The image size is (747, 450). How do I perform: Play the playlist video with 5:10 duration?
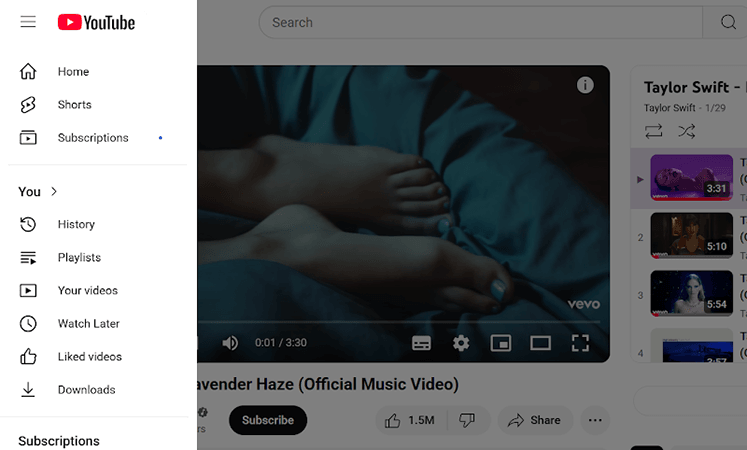(x=691, y=236)
